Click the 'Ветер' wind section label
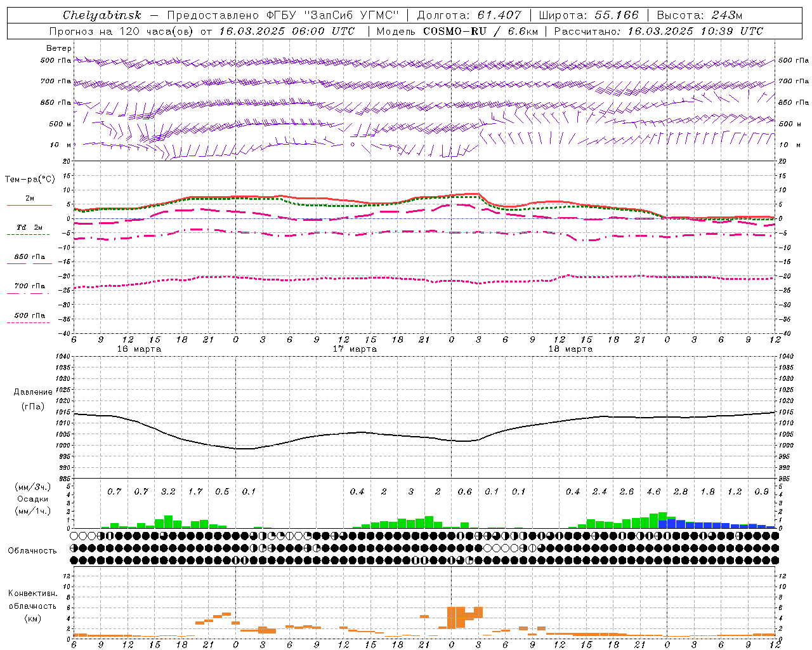The height and width of the screenshot is (650, 812). pos(58,48)
